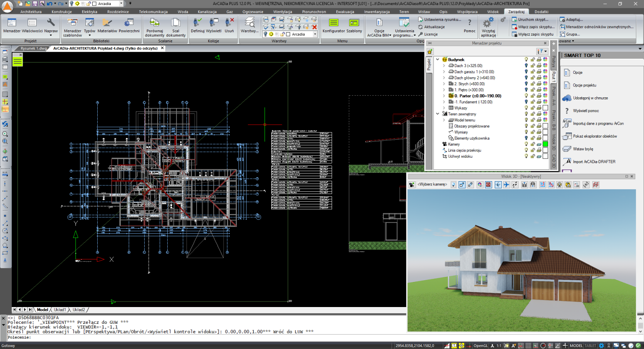Toggle visibility bulb for Dach 3
644x349 pixels.
pos(526,66)
